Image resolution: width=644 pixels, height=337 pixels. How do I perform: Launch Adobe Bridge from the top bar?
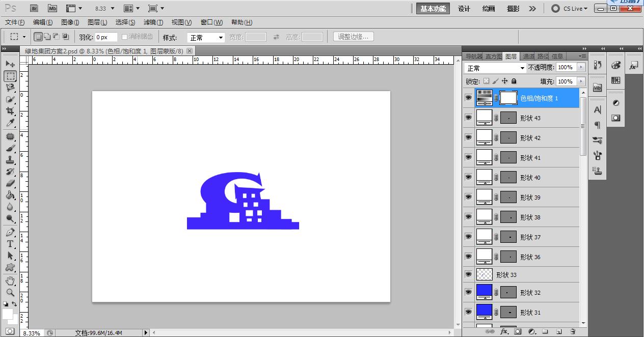tap(34, 8)
